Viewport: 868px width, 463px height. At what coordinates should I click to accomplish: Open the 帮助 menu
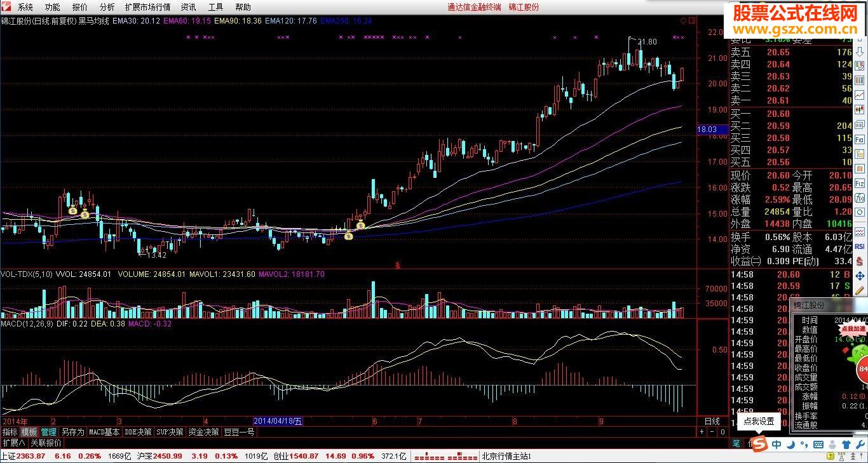pos(243,7)
